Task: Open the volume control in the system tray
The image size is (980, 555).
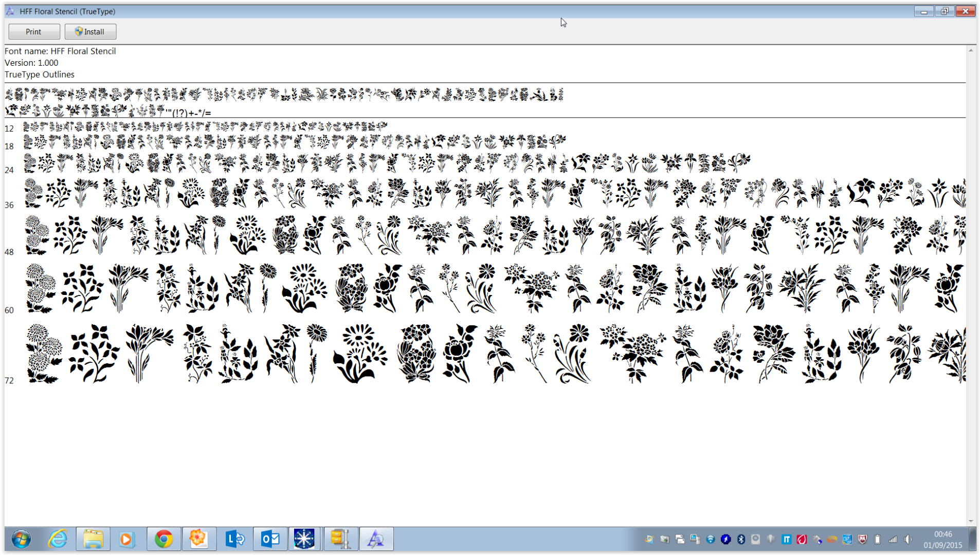Action: (x=908, y=540)
